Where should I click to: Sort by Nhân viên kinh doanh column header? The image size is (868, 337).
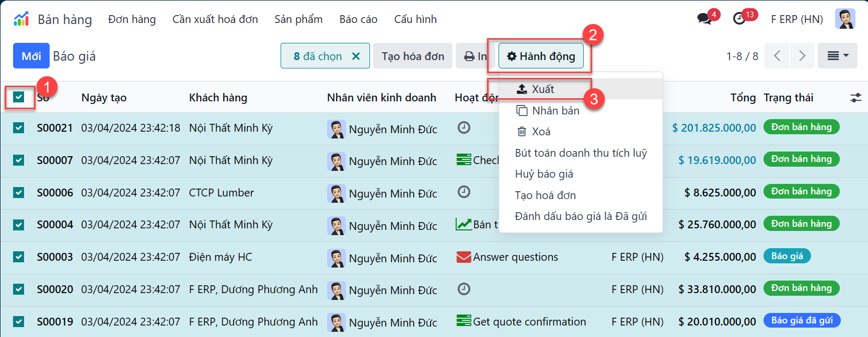point(381,98)
